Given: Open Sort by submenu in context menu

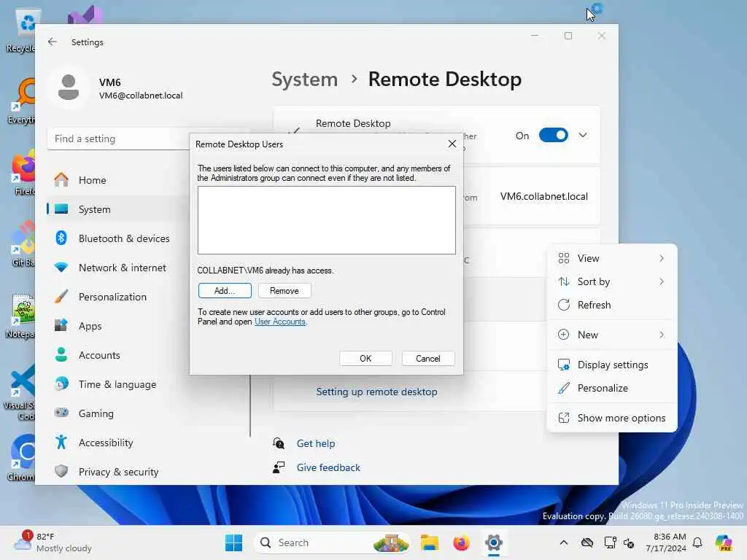Looking at the screenshot, I should click(x=612, y=281).
